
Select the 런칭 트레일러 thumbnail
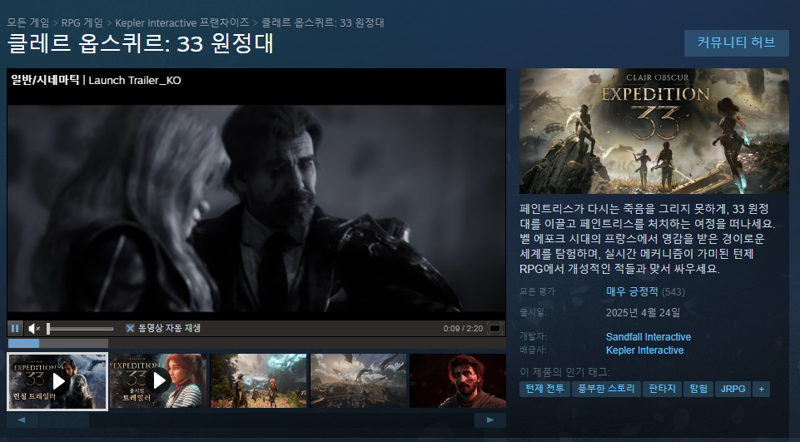(x=57, y=381)
